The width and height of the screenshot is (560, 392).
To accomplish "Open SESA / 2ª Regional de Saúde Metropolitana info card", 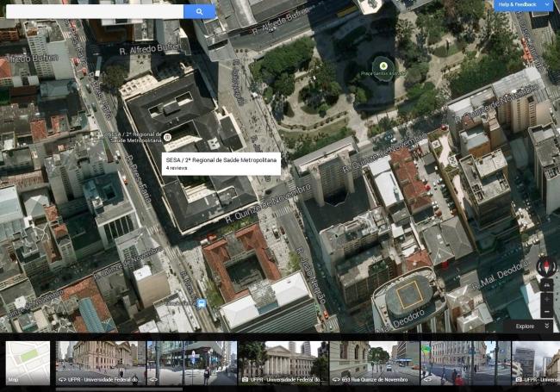I will (221, 164).
